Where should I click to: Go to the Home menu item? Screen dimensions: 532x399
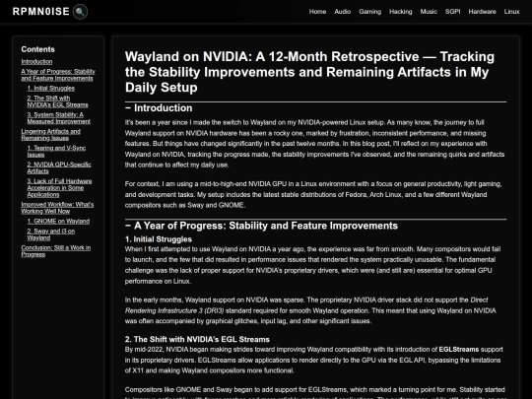(317, 12)
